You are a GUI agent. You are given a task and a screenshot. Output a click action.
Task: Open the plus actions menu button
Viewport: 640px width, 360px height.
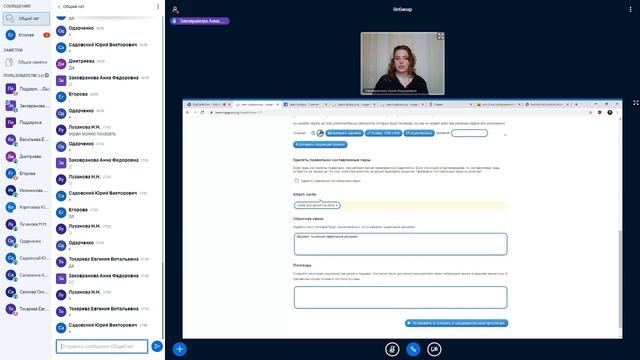[x=180, y=349]
